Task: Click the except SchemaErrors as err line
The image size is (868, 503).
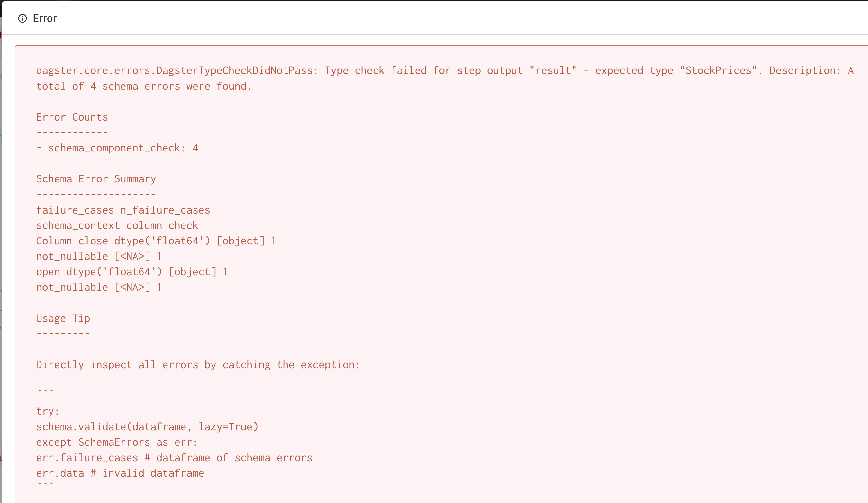Action: click(x=117, y=442)
